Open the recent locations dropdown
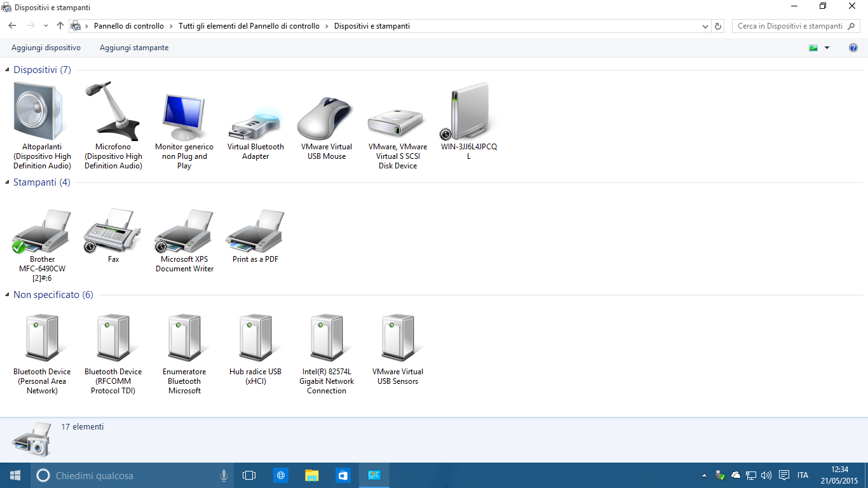868x488 pixels. tap(46, 26)
